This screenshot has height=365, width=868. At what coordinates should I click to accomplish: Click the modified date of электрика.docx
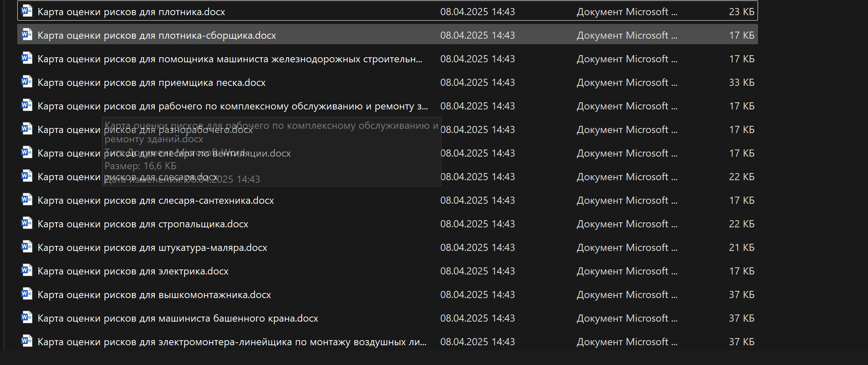pyautogui.click(x=477, y=271)
